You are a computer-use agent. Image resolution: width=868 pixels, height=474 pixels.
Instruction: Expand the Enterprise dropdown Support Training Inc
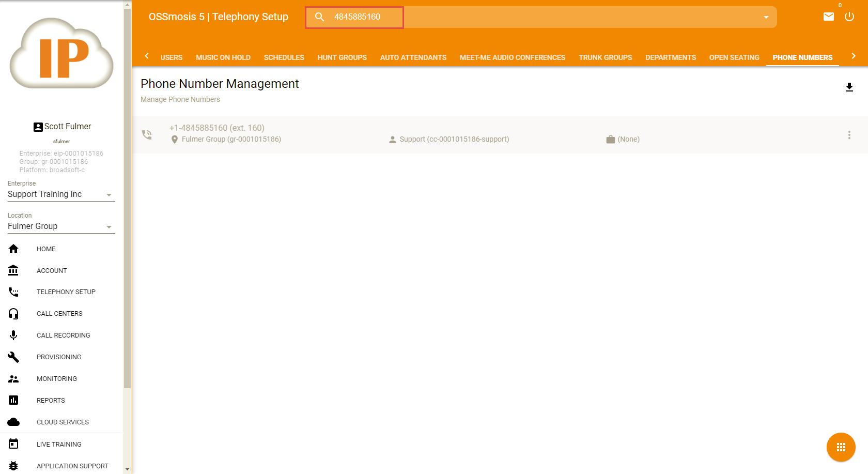[x=61, y=194]
